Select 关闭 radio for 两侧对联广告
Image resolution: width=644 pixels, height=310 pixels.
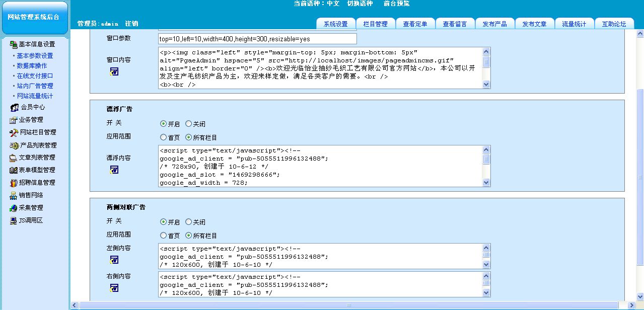(189, 222)
